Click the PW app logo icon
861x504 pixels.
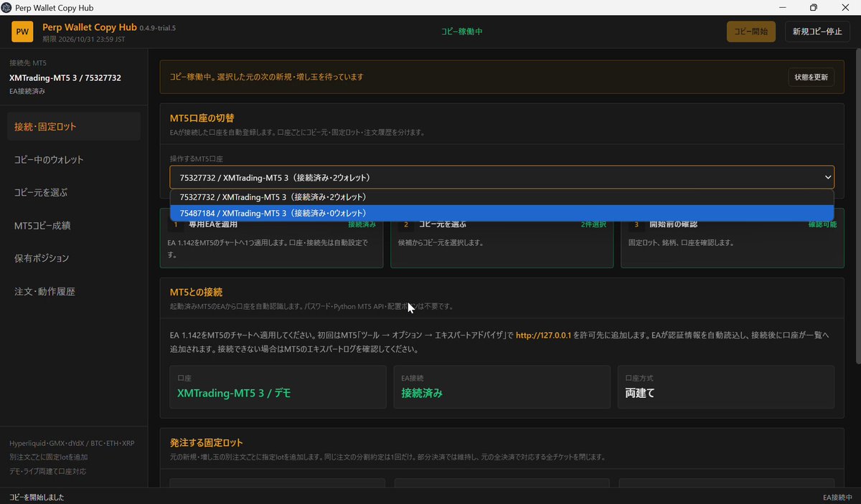tap(22, 32)
